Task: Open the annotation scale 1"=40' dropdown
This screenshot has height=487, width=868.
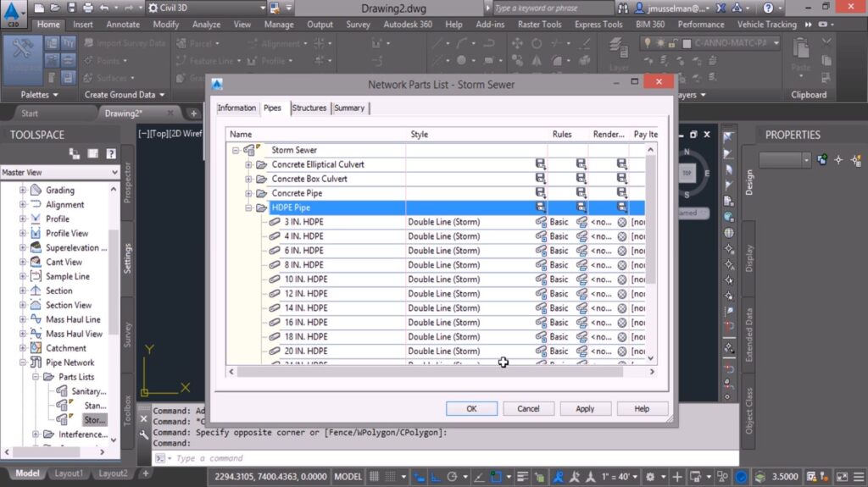Action: 619,477
